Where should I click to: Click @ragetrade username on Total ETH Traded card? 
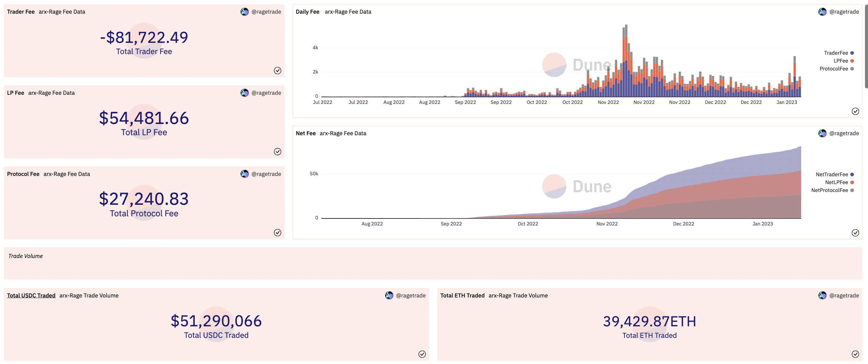pos(844,296)
